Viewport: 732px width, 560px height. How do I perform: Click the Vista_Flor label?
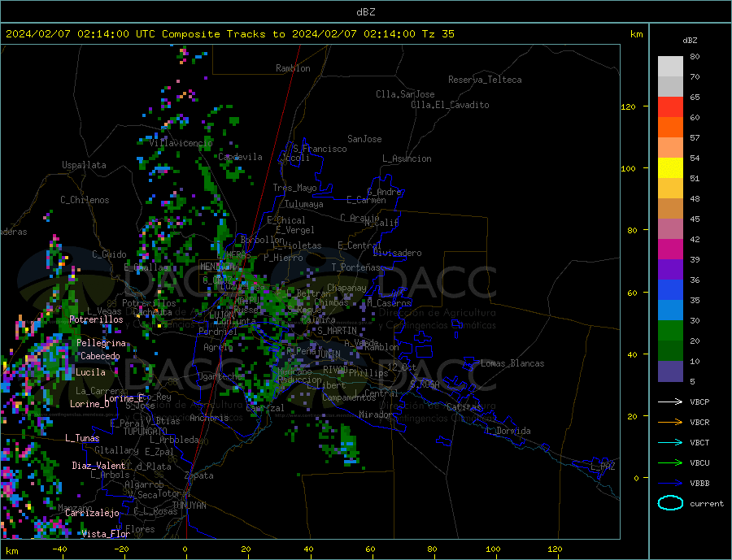(x=106, y=534)
